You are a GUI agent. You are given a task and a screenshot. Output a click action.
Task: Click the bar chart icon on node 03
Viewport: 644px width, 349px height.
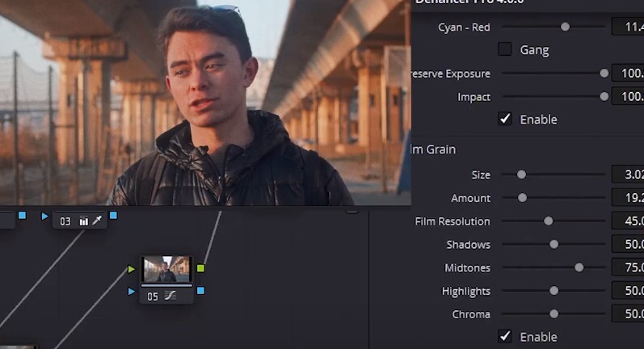[84, 221]
